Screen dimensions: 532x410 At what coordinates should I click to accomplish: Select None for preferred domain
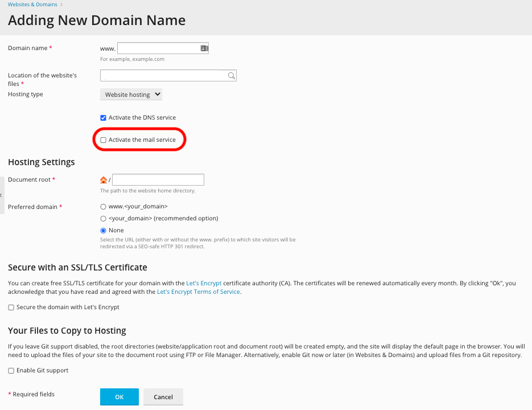pyautogui.click(x=103, y=231)
